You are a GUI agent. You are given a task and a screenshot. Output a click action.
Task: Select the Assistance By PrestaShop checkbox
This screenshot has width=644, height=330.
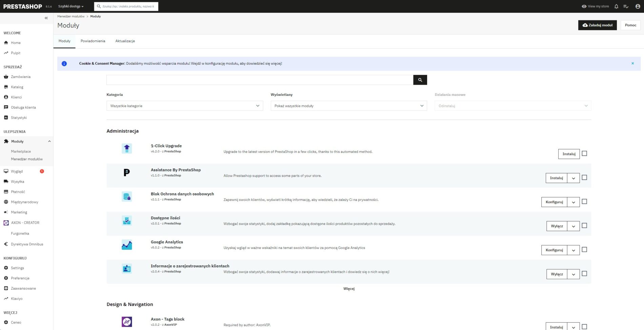pyautogui.click(x=584, y=178)
